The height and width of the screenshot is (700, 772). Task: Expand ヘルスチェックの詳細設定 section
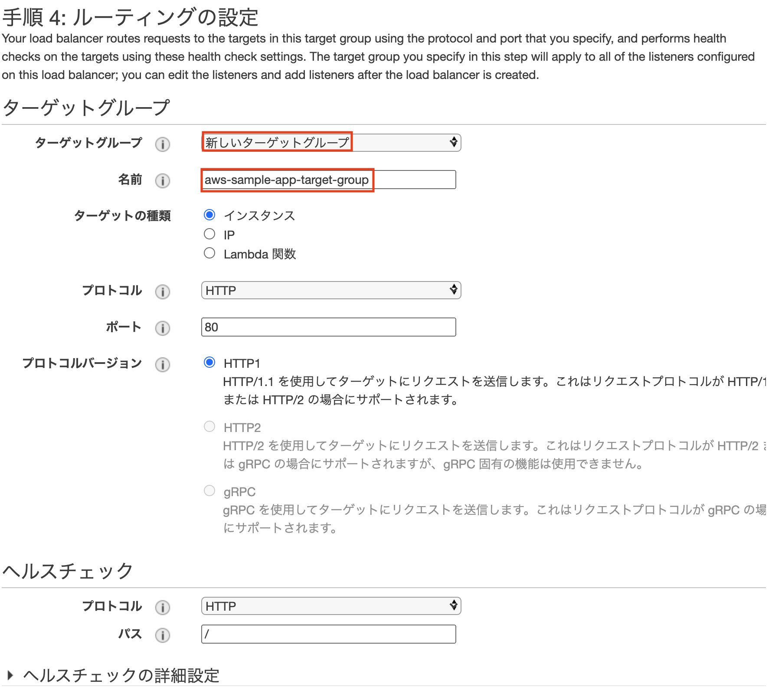click(10, 675)
